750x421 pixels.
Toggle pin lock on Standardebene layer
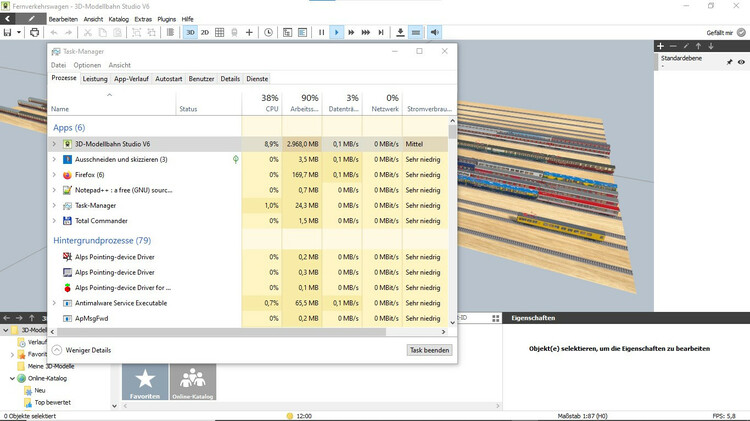(x=729, y=62)
